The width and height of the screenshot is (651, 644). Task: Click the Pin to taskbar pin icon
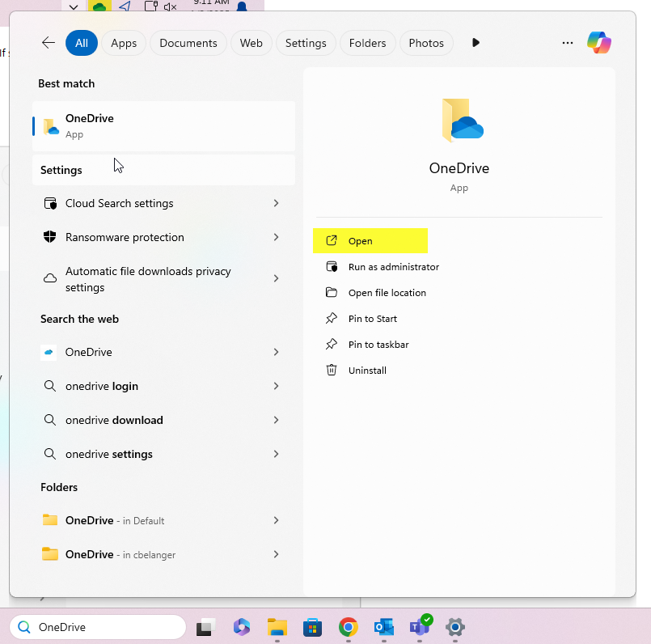332,344
